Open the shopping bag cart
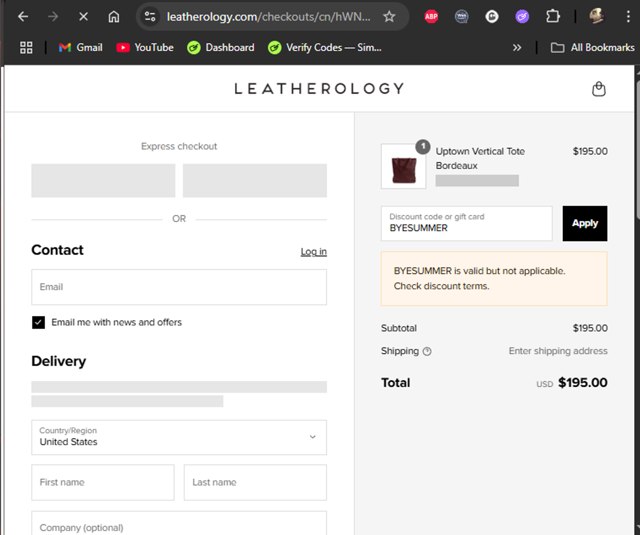The height and width of the screenshot is (535, 640). point(599,89)
